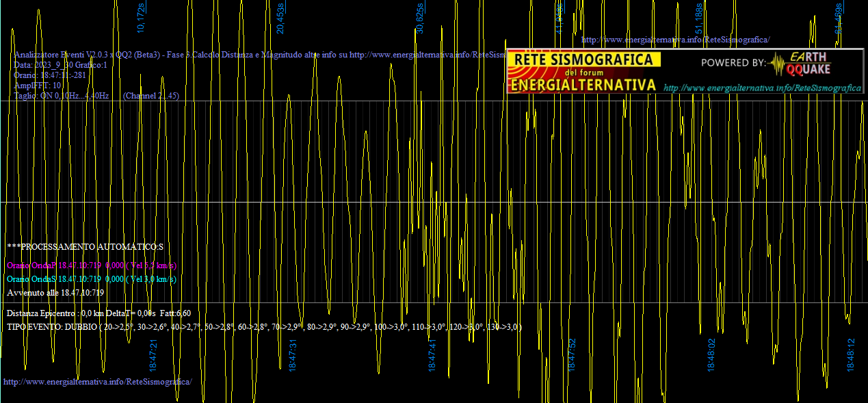Click the 30,625s time marker

(x=420, y=18)
